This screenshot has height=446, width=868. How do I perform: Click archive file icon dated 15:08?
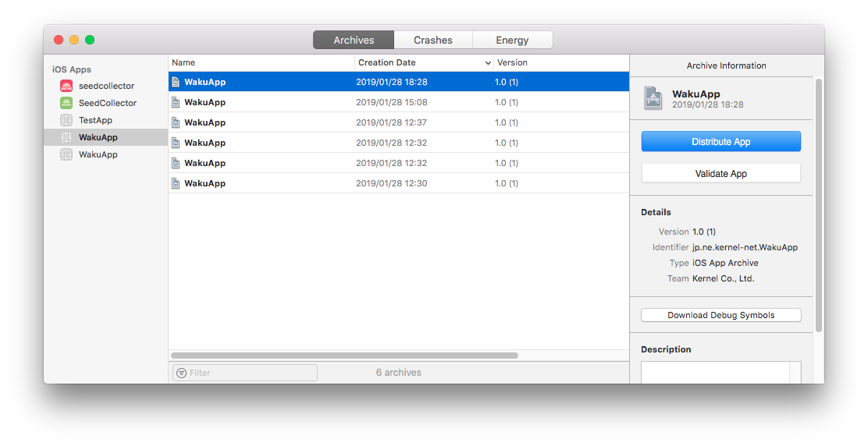[176, 102]
